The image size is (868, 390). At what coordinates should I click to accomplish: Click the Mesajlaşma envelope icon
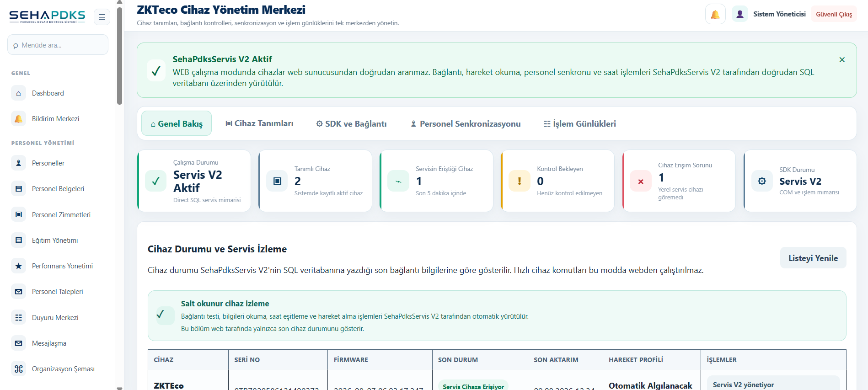click(x=18, y=343)
